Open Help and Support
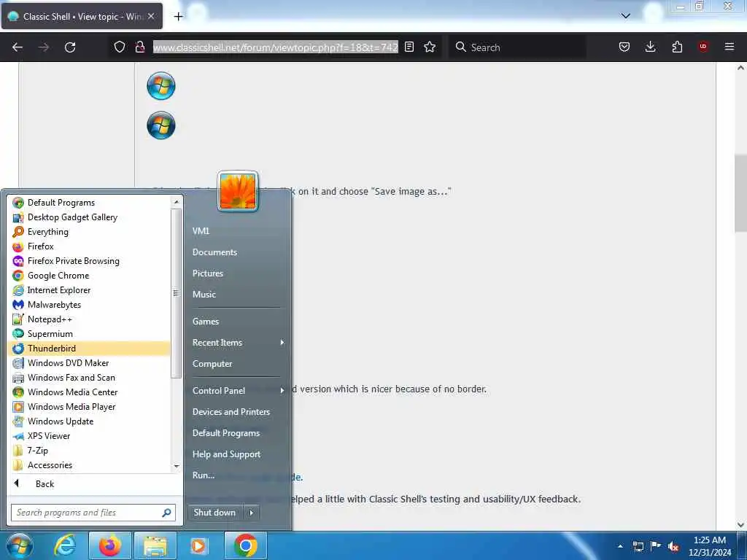The image size is (747, 560). coord(227,454)
